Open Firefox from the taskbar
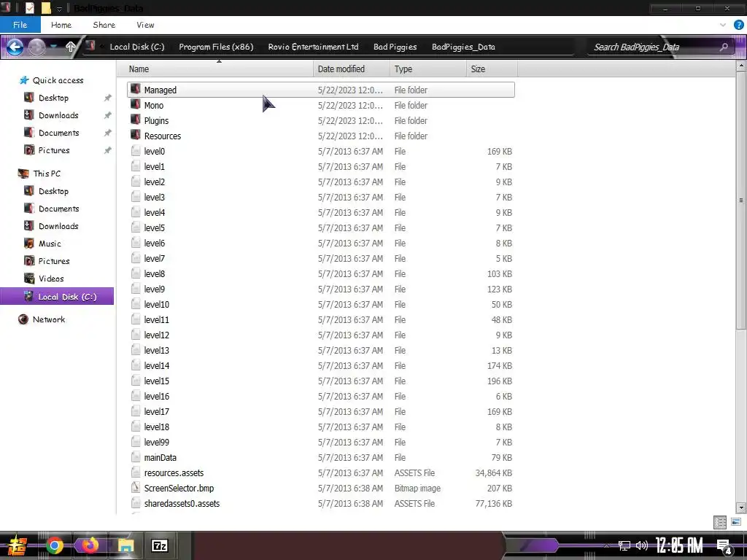The image size is (747, 560). click(x=90, y=545)
